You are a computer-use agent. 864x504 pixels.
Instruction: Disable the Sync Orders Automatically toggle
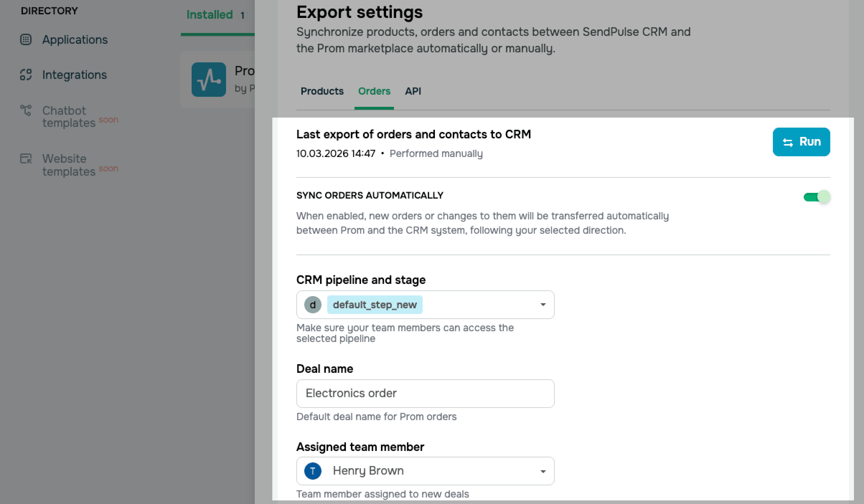817,197
